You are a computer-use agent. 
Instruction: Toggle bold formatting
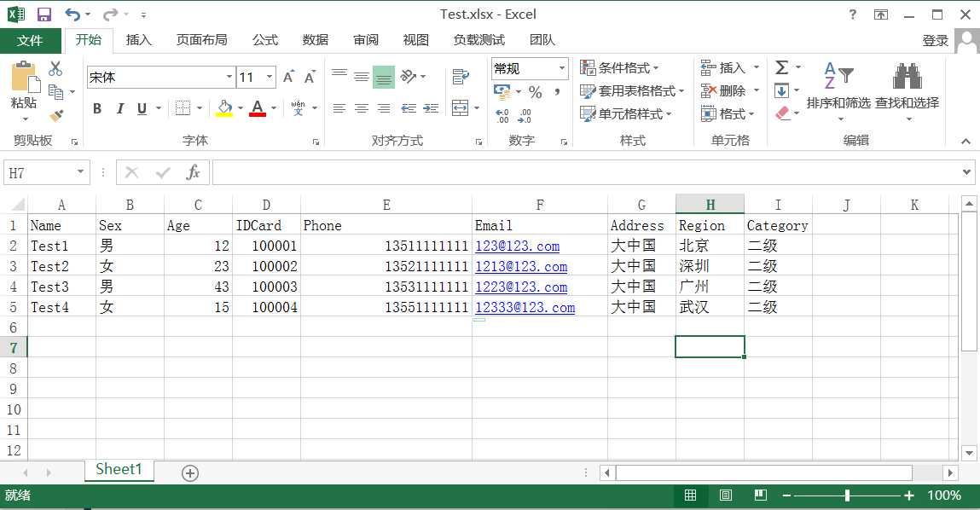point(97,109)
